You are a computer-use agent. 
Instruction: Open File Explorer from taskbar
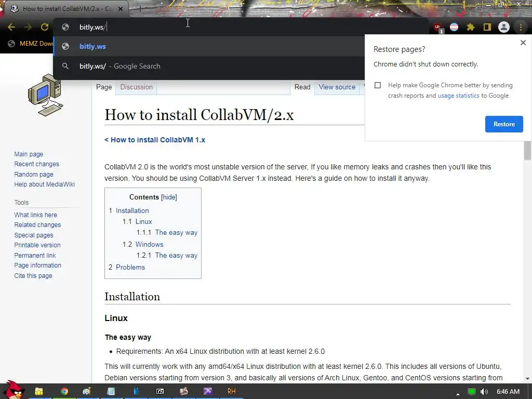pos(39,392)
